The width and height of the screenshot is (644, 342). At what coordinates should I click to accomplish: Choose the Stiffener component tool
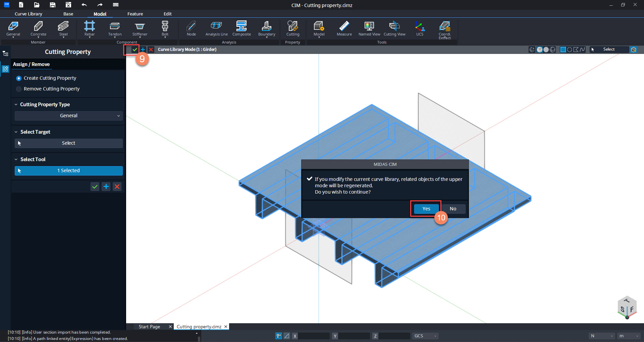tap(140, 29)
